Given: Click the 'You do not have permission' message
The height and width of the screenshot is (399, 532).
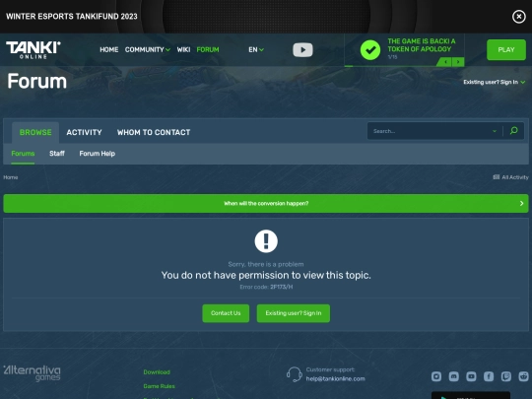Looking at the screenshot, I should click(266, 275).
